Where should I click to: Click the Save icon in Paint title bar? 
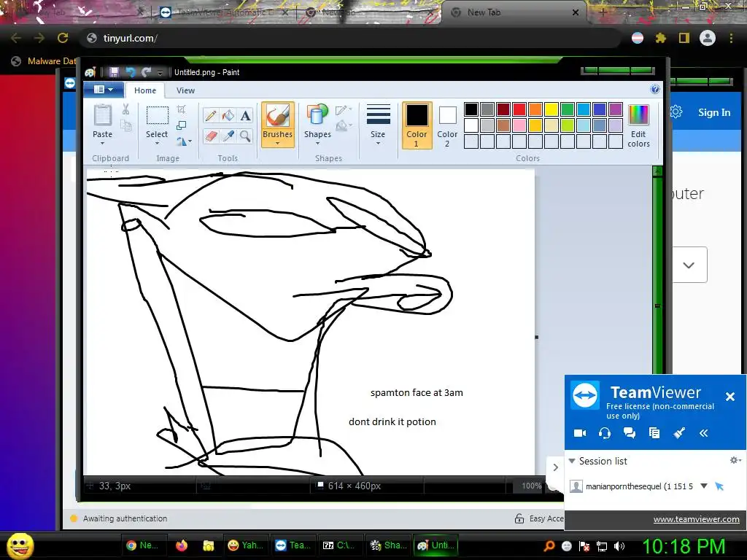pyautogui.click(x=114, y=72)
